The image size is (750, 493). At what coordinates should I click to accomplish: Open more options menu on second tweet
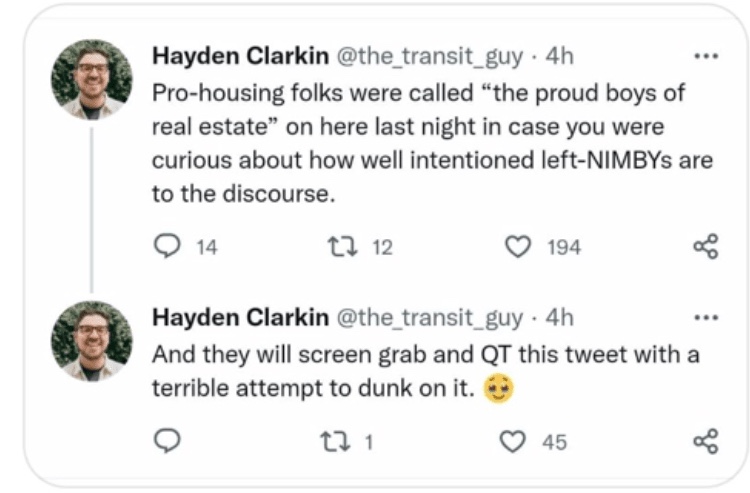[706, 318]
